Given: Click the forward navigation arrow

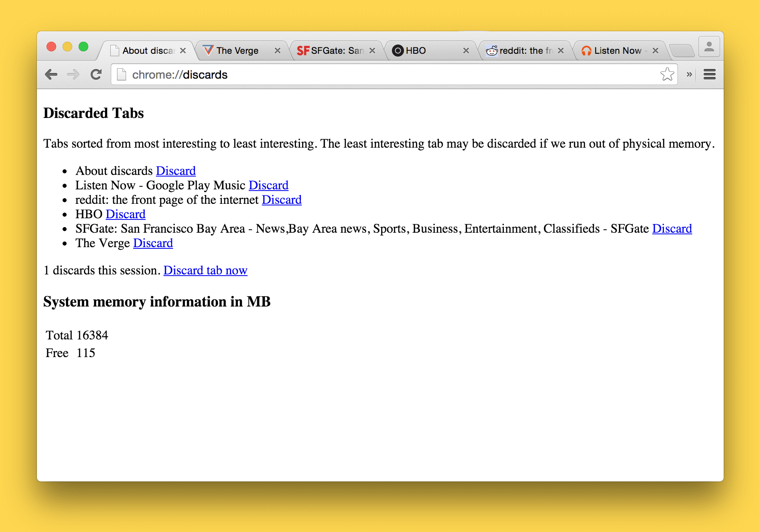Looking at the screenshot, I should [x=73, y=74].
